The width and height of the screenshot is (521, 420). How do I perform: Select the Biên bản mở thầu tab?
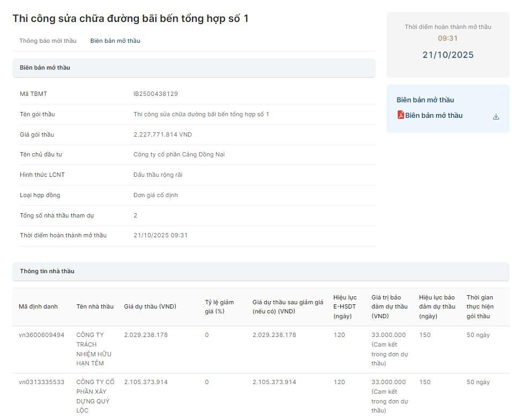pos(115,41)
